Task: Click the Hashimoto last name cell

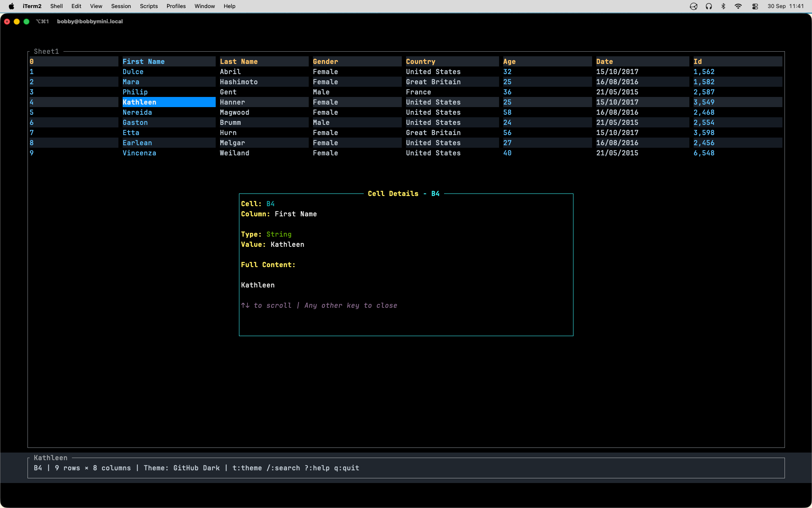Action: point(239,82)
